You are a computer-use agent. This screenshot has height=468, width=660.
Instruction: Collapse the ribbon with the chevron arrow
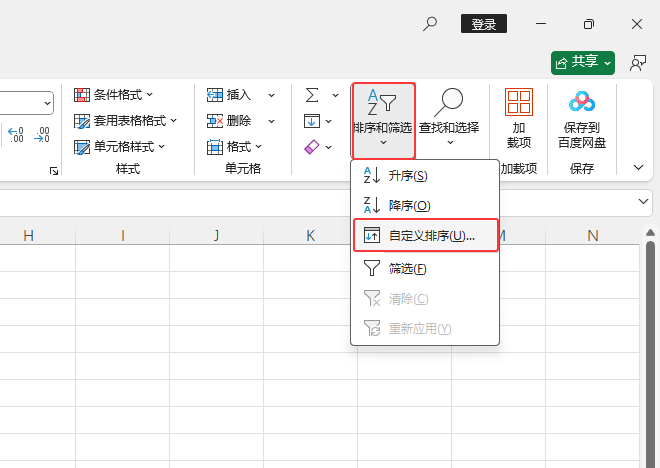tap(639, 167)
